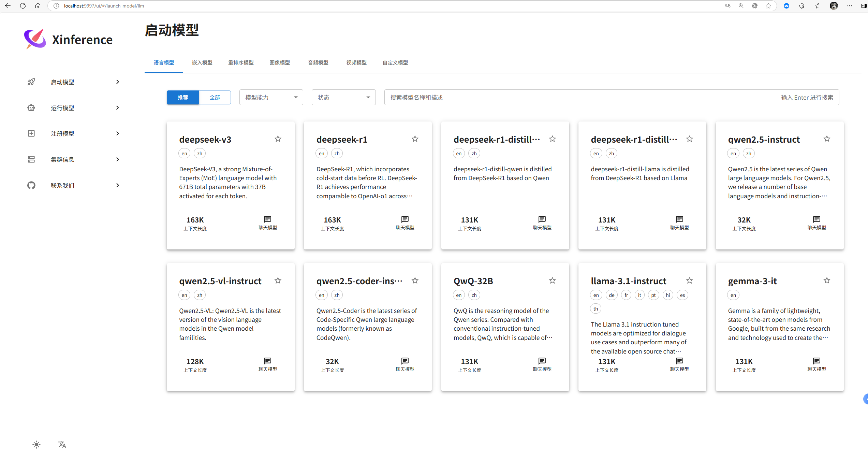Click the server icon for 集群信息

point(31,159)
